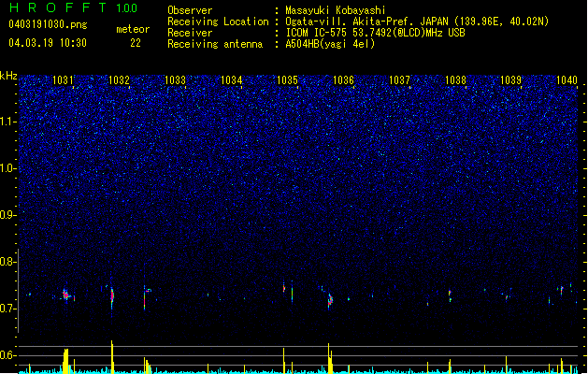Click the 1037 time axis marker
This screenshot has width=588, height=374.
coord(399,80)
